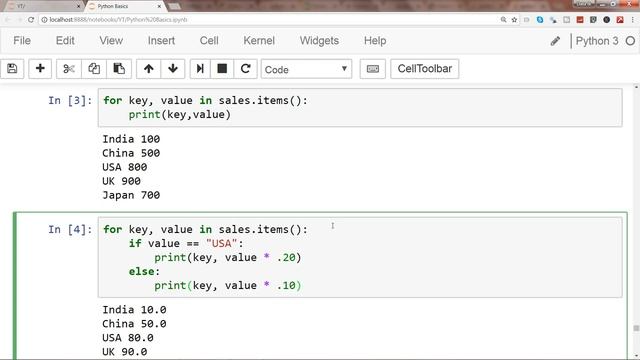Click the output line "India 10.0"
This screenshot has height=360, width=640.
pos(134,310)
